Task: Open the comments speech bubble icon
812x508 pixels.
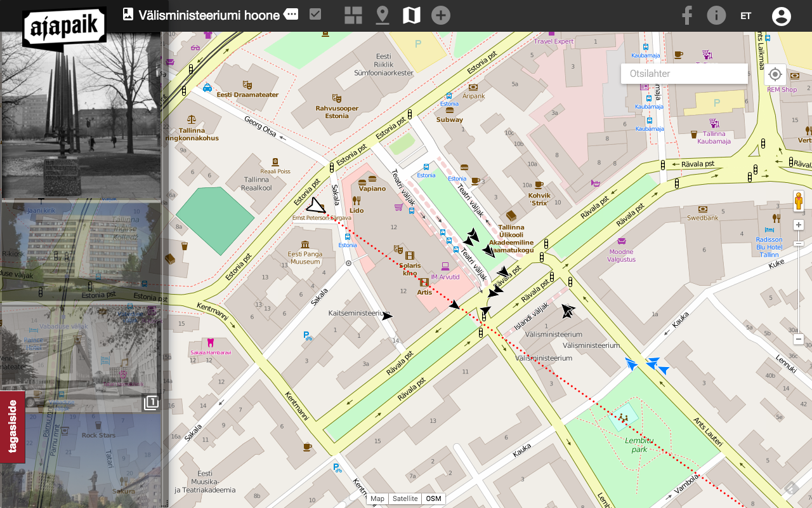Action: 291,14
